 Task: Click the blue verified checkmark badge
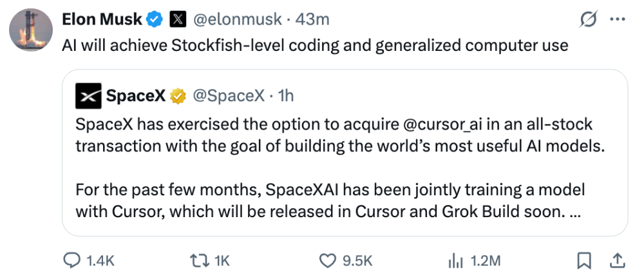155,19
